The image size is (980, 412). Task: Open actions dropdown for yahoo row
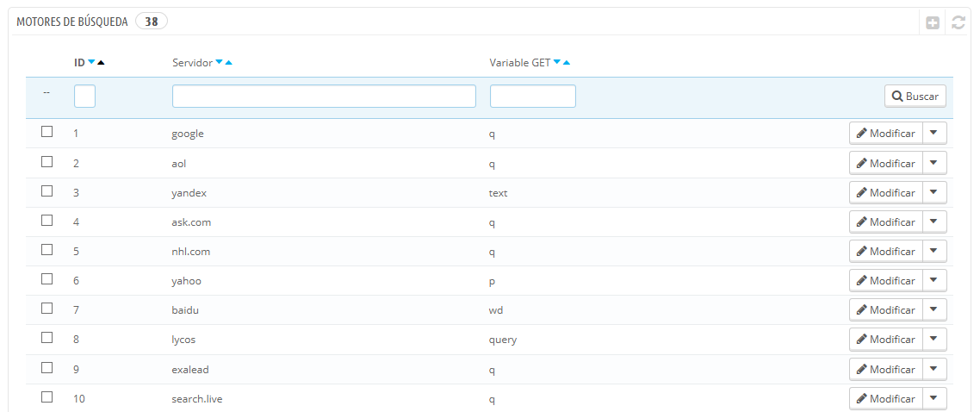click(x=934, y=281)
